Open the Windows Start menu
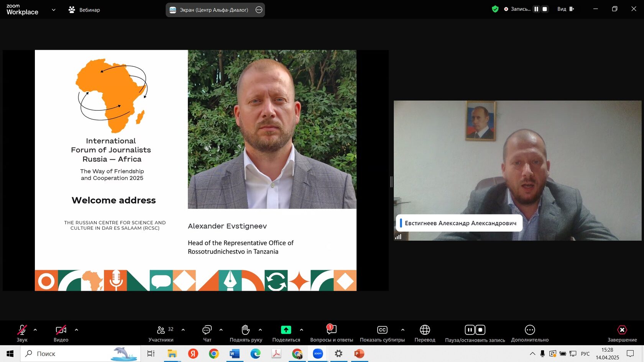 (10, 354)
